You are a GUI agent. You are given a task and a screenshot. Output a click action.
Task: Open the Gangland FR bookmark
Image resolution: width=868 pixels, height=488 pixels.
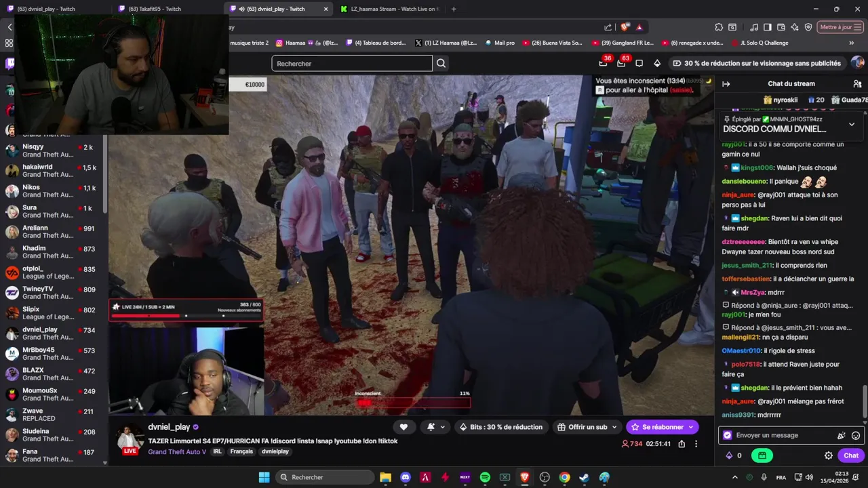coord(621,43)
